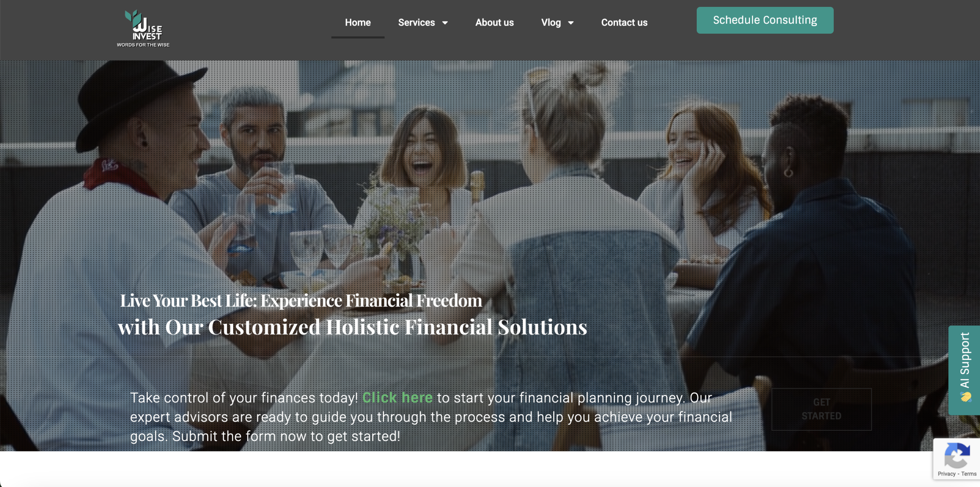This screenshot has width=980, height=487.
Task: Open the Services page link
Action: click(x=416, y=23)
